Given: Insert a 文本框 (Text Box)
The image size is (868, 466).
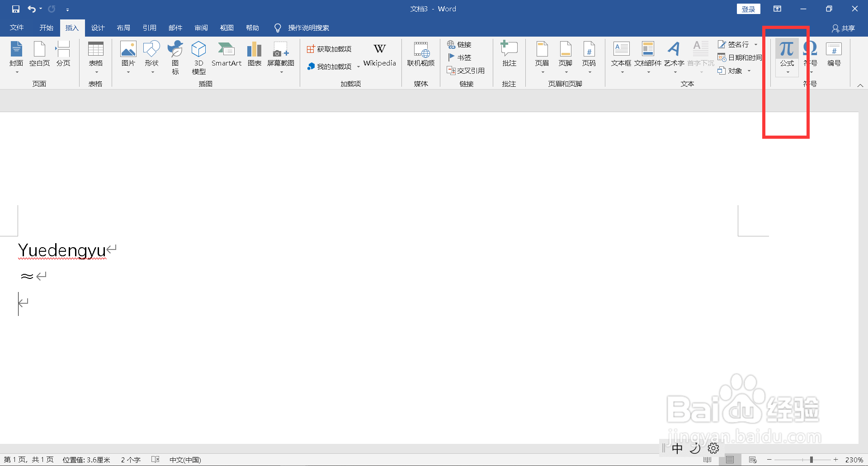Looking at the screenshot, I should click(621, 57).
